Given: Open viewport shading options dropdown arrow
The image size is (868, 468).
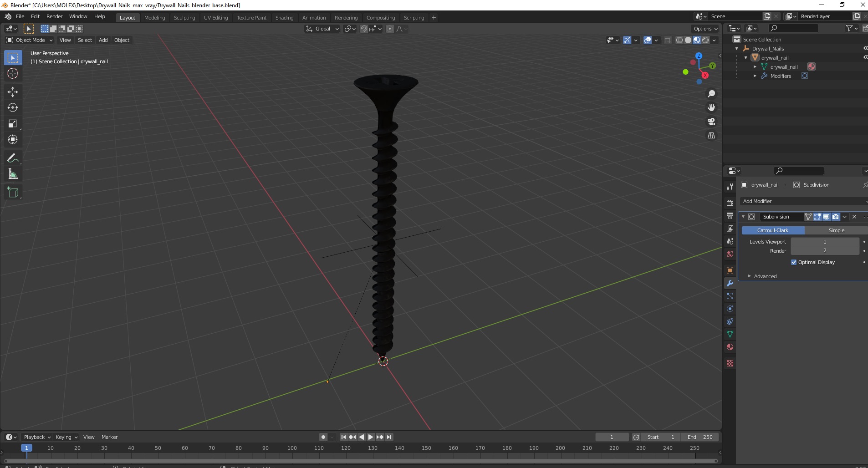Looking at the screenshot, I should (715, 40).
